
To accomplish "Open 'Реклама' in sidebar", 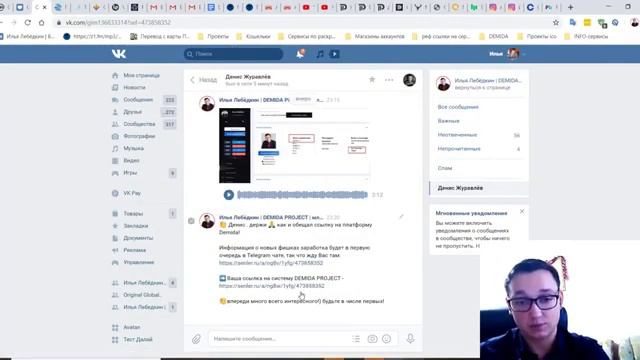I will (x=134, y=250).
